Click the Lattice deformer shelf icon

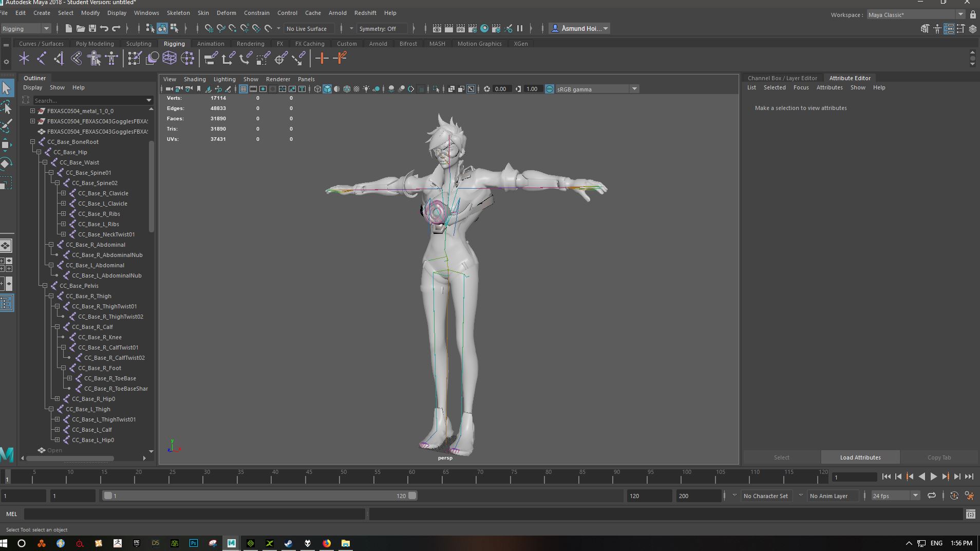click(x=169, y=59)
